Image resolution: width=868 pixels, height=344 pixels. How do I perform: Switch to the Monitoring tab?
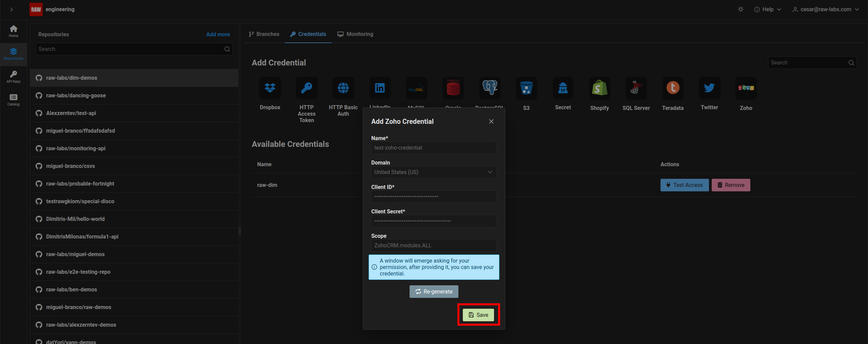355,34
